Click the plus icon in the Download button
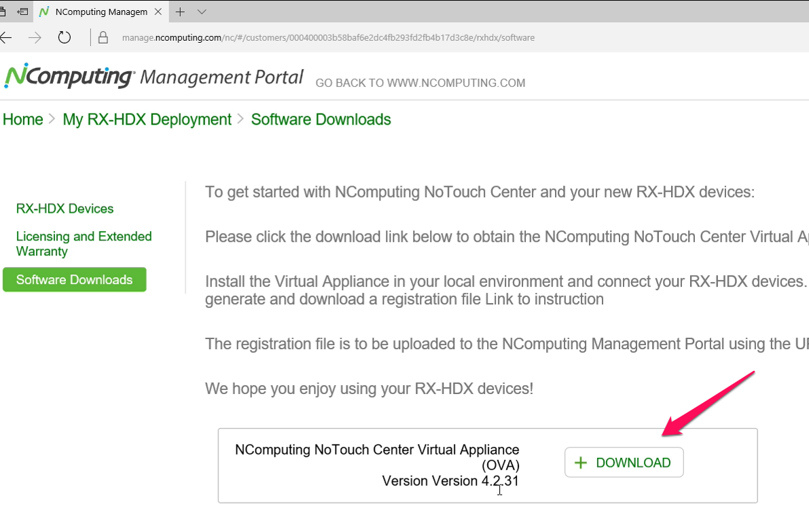This screenshot has height=532, width=809. coord(581,463)
